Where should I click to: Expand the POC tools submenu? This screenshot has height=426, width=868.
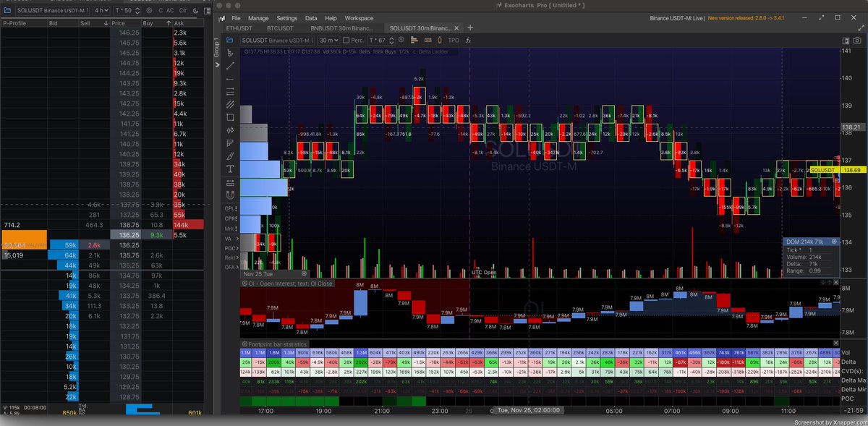point(231,248)
